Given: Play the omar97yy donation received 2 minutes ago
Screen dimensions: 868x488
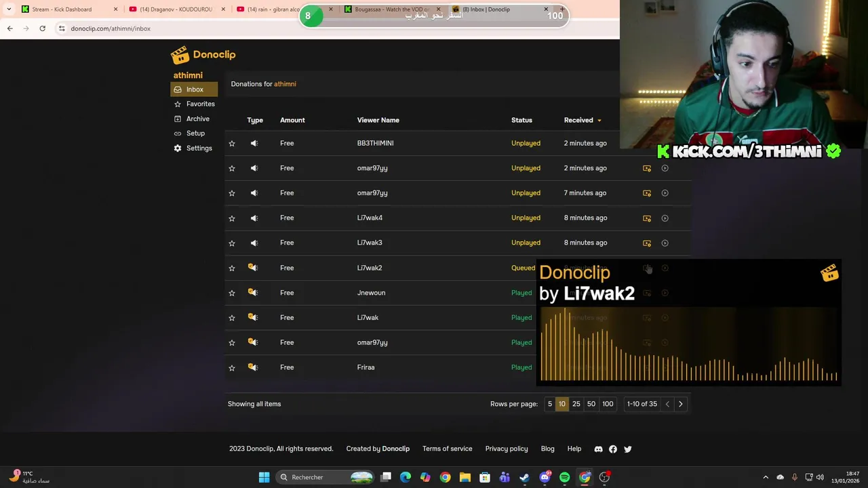Looking at the screenshot, I should tap(665, 168).
